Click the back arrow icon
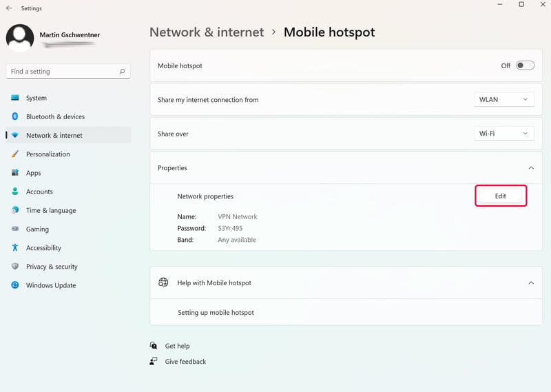551x392 pixels. (9, 8)
